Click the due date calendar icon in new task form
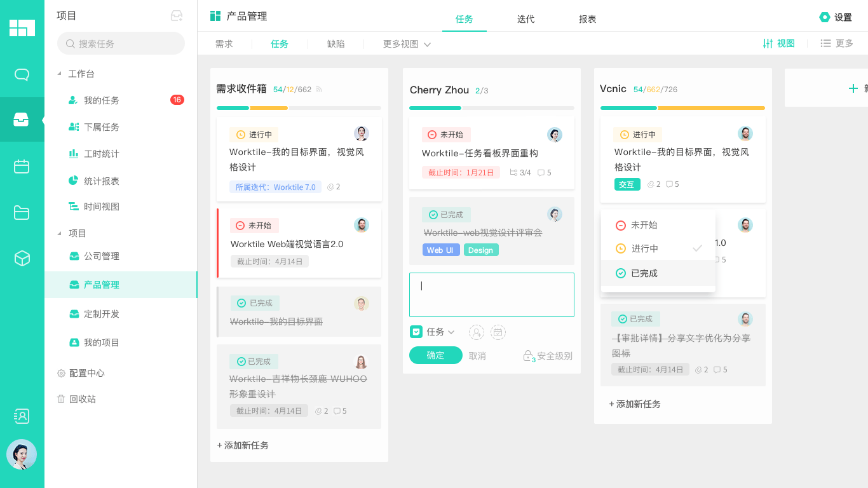The height and width of the screenshot is (488, 868). (498, 332)
